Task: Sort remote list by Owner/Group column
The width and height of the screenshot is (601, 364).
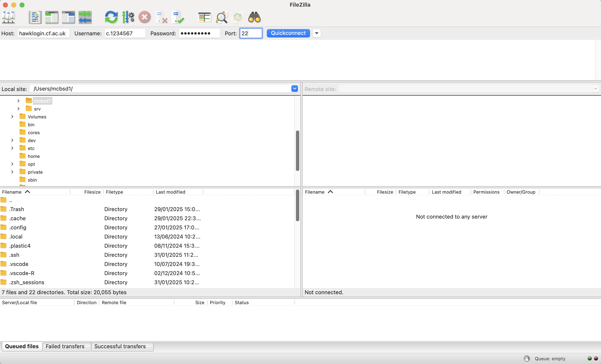Action: 522,192
